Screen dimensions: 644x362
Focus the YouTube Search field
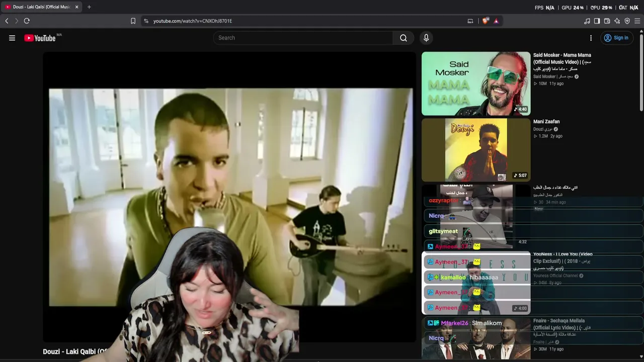click(x=303, y=38)
